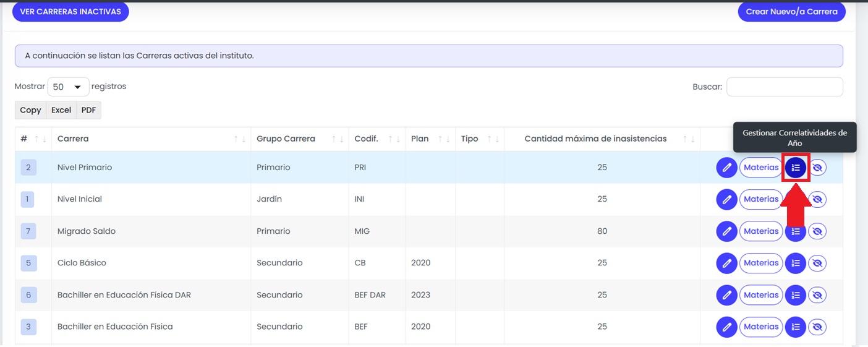The image size is (868, 347).
Task: Click row number badge 7
Action: click(28, 231)
